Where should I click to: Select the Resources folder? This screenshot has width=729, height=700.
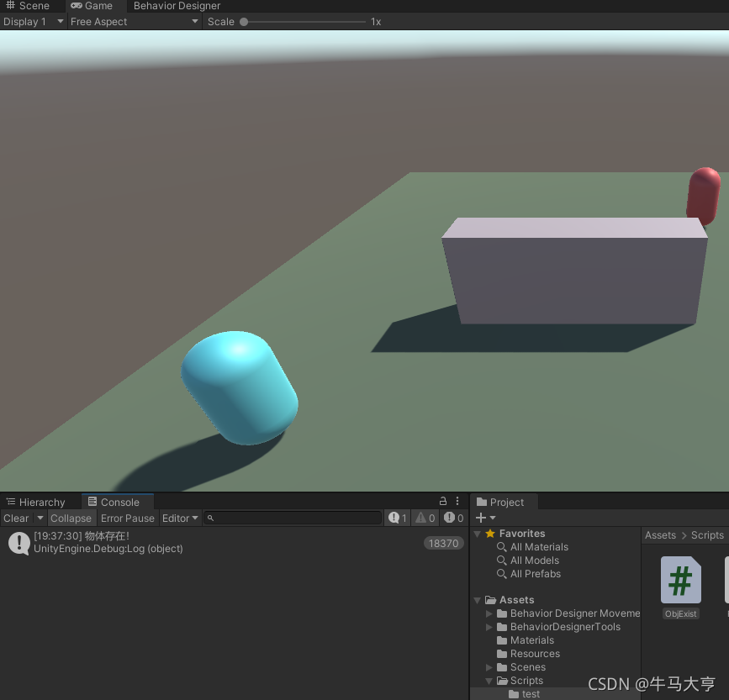tap(535, 654)
